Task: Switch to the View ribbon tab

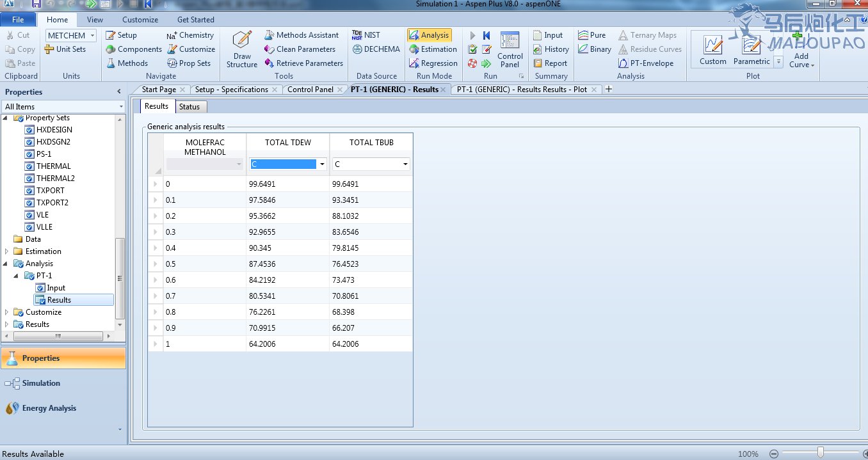Action: [95, 20]
